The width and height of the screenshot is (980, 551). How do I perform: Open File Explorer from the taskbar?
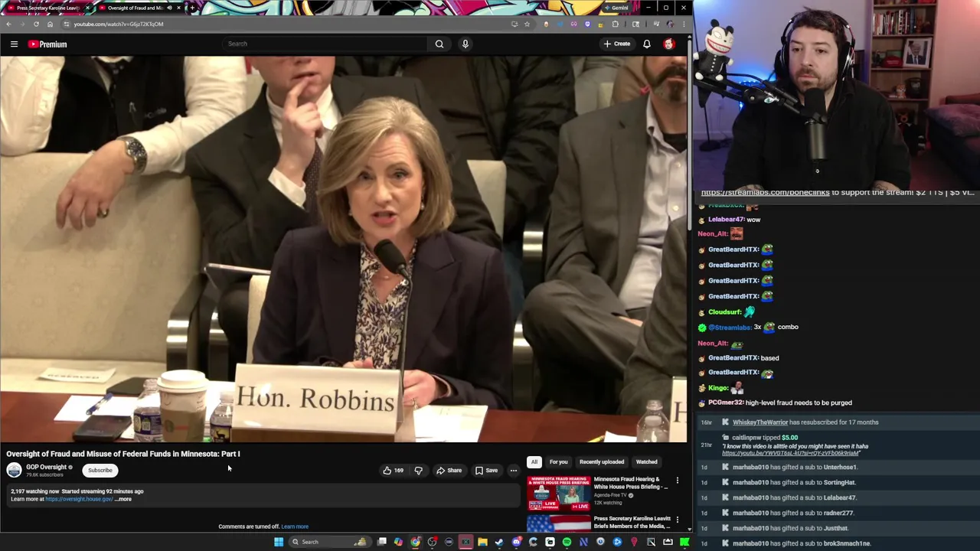[x=482, y=542]
